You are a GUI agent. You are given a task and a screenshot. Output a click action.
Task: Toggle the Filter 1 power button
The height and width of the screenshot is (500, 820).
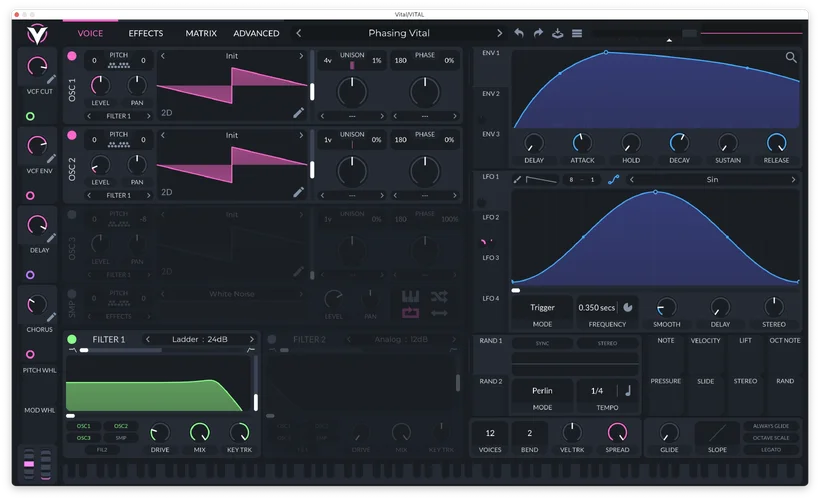[72, 340]
